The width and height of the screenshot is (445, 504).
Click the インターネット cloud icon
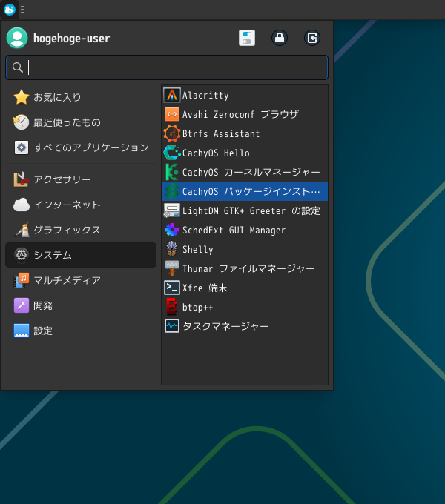pyautogui.click(x=22, y=205)
